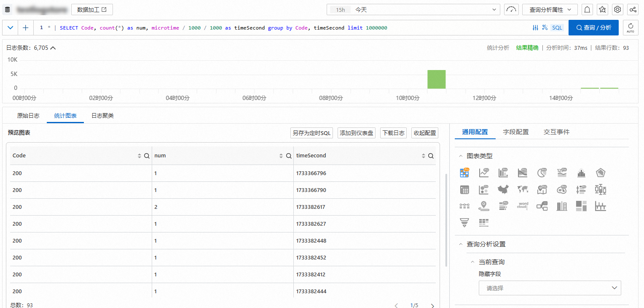
Task: Open the 隐藏字段 请选择 dropdown
Action: click(550, 288)
